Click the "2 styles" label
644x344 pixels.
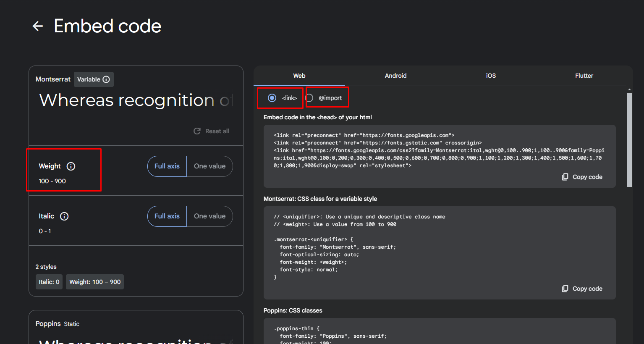(46, 267)
